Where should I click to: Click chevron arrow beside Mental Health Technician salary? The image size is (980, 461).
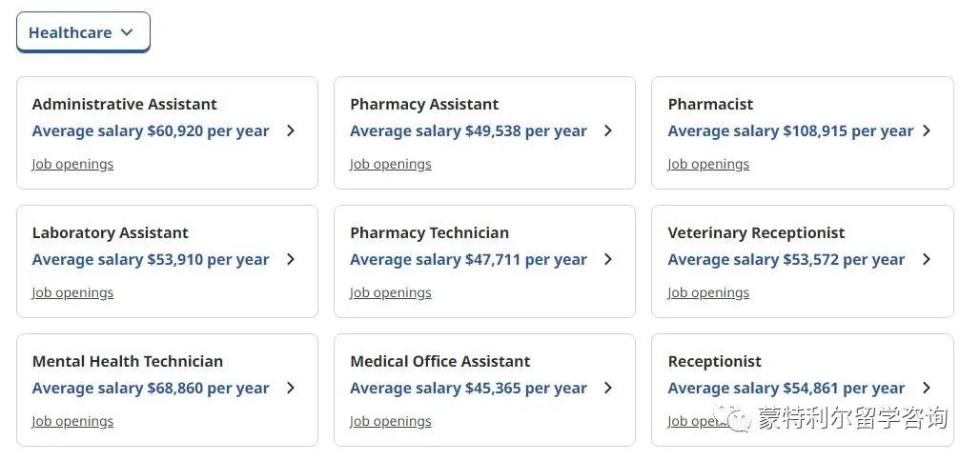291,388
